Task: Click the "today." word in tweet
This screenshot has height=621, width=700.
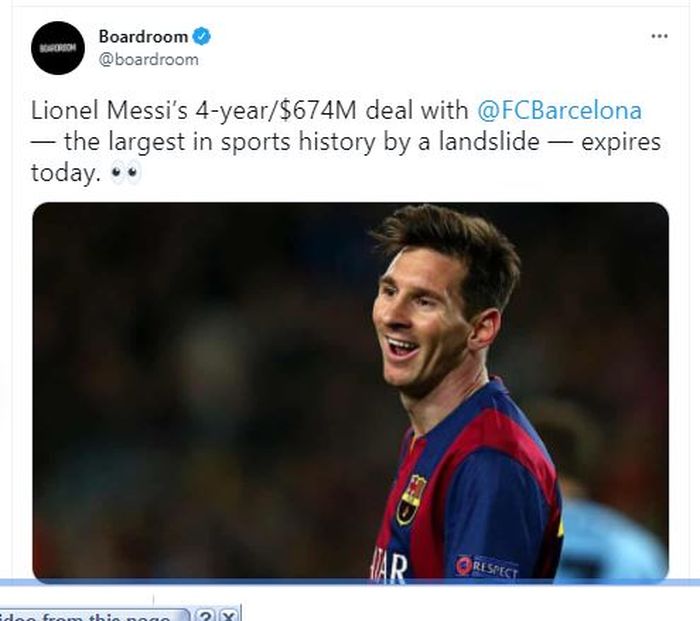Action: [x=63, y=173]
